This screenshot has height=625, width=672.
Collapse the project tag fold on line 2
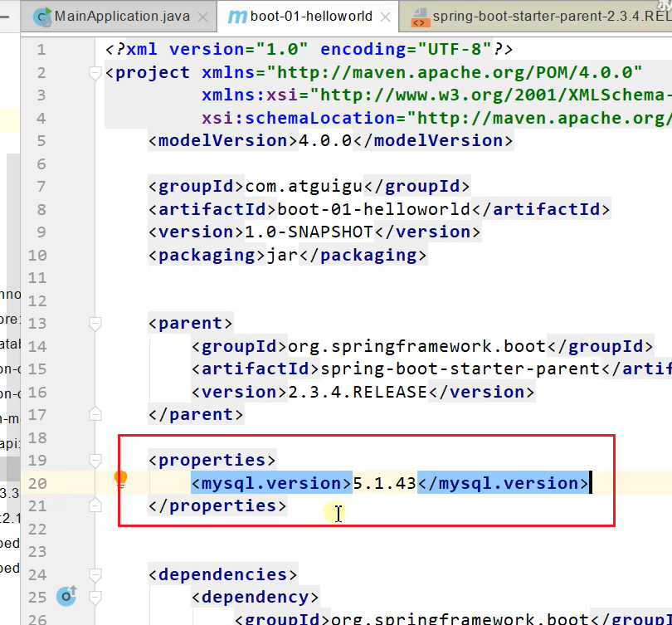(x=95, y=72)
